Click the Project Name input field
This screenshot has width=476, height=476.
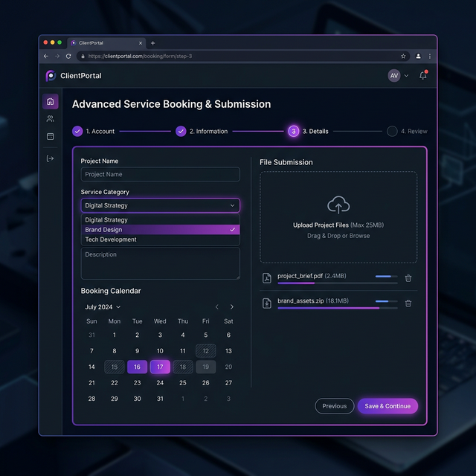[x=160, y=174]
